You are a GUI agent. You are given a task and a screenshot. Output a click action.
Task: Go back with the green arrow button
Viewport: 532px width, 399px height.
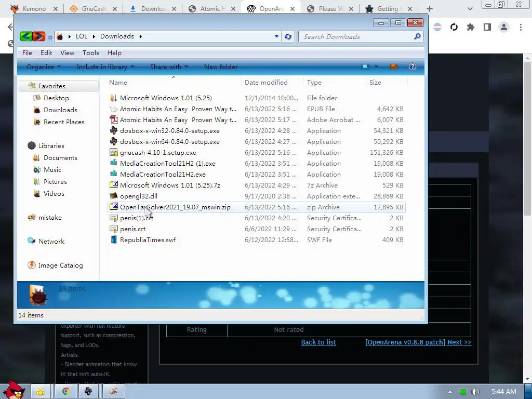[26, 36]
